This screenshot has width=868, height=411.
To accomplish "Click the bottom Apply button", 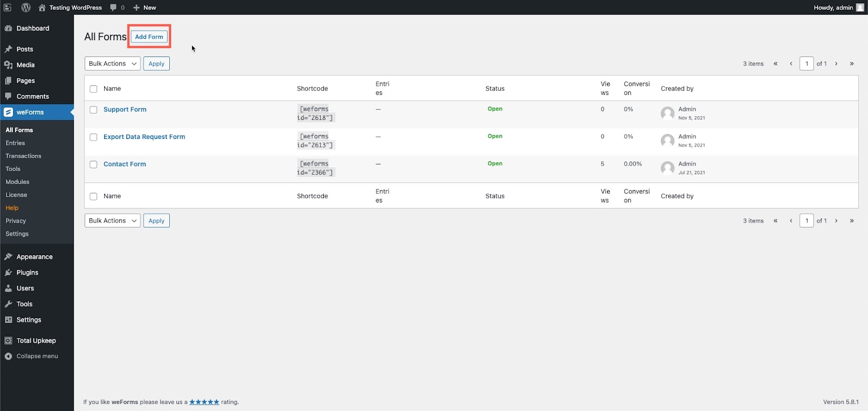I will tap(156, 220).
